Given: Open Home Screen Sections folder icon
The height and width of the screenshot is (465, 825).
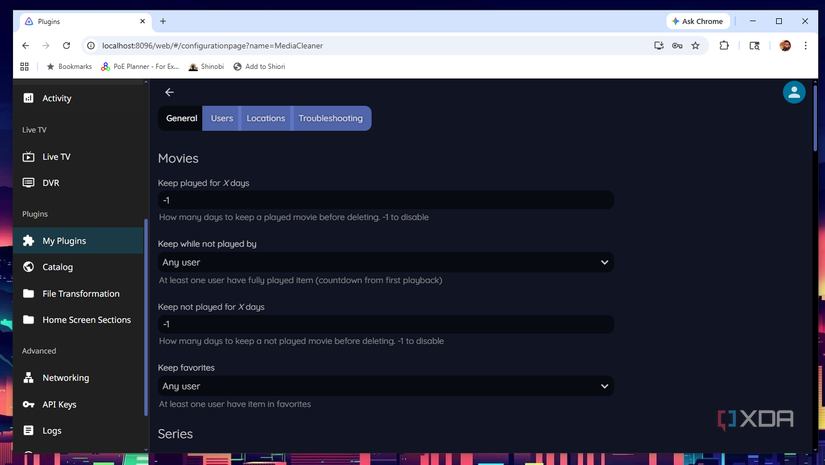Looking at the screenshot, I should [x=28, y=320].
